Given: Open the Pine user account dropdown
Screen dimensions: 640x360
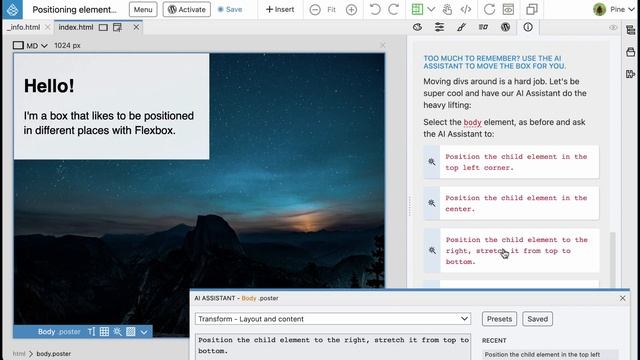Looking at the screenshot, I should [x=614, y=9].
